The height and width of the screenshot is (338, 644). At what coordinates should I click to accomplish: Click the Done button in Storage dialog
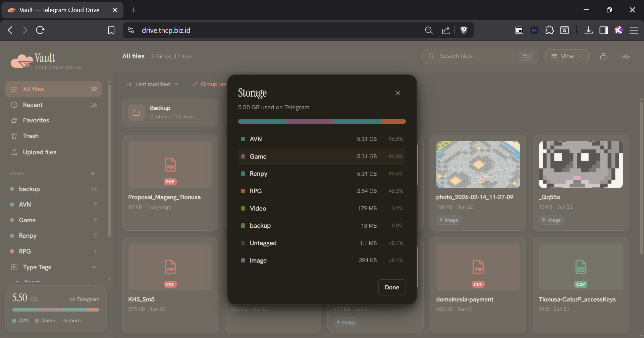(392, 287)
